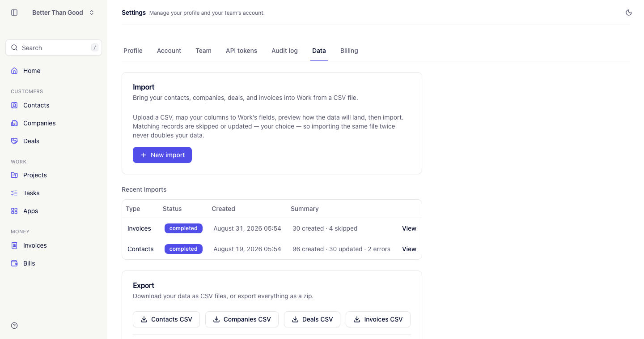The height and width of the screenshot is (339, 644).
Task: Click the Created column header
Action: 224,209
